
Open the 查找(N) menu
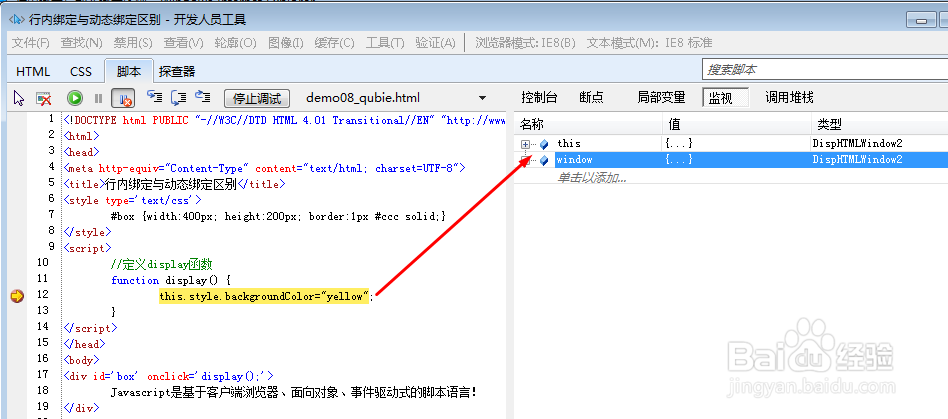click(x=82, y=43)
